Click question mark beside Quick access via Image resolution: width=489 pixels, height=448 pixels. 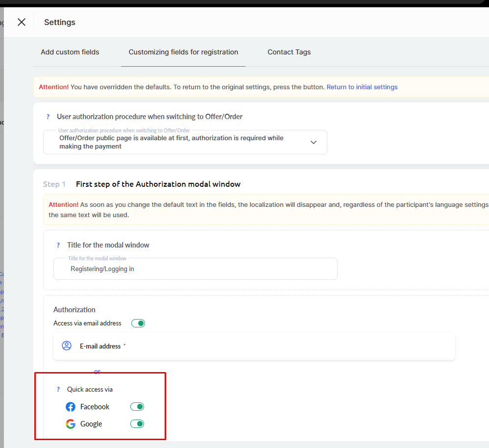point(58,390)
